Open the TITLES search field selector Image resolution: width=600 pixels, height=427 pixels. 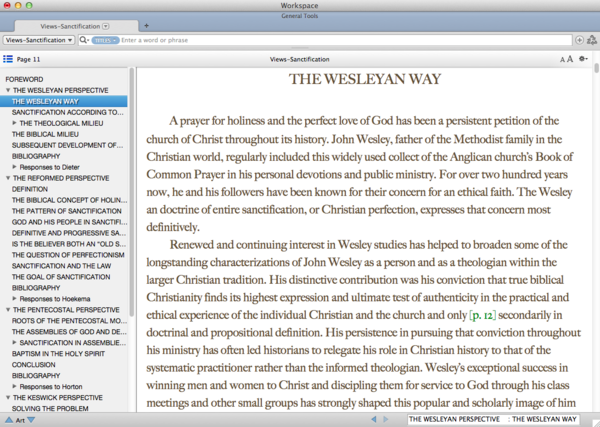105,40
